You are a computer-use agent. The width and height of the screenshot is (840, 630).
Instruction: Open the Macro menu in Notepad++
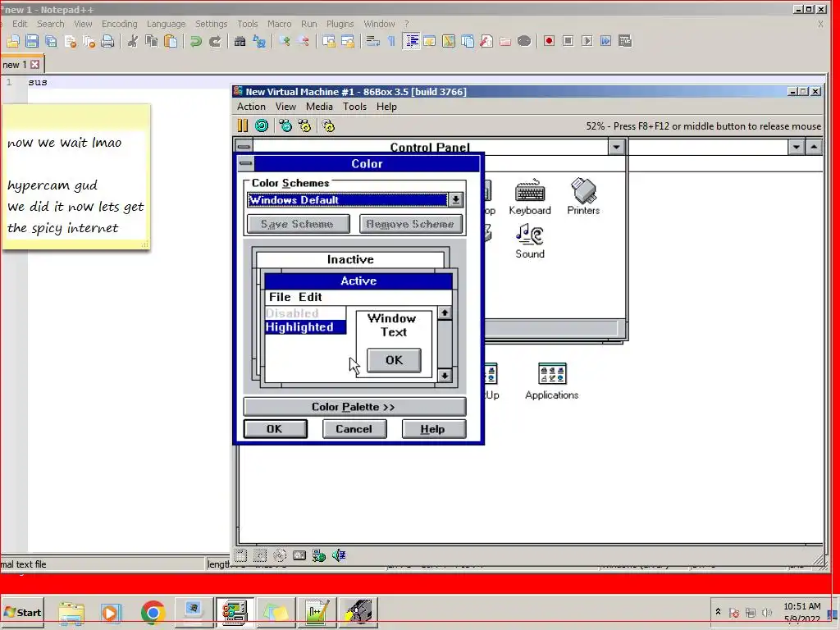click(x=280, y=24)
